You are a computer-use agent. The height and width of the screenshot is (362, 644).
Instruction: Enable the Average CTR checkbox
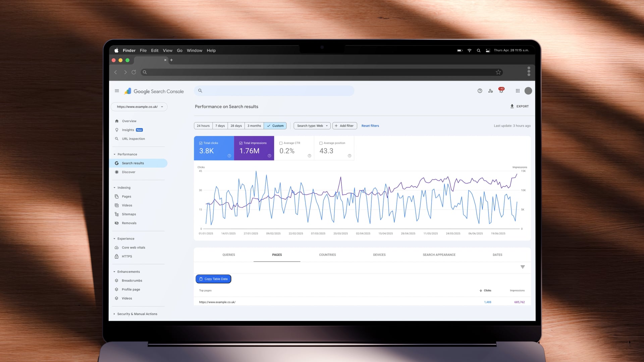[281, 143]
